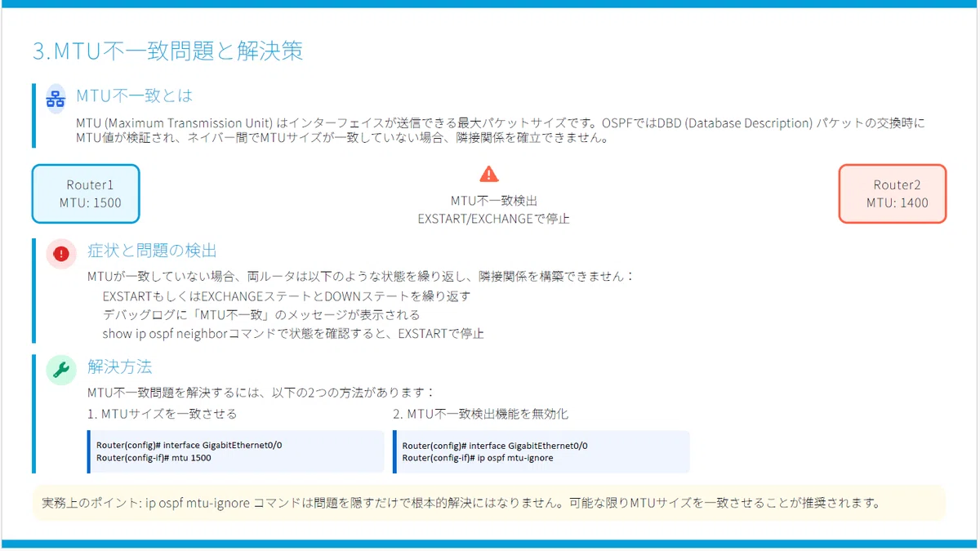Click the paragraph starting MTU (Maximum Transmission Unit)
Viewport: 980px width, 551px height.
[501, 131]
